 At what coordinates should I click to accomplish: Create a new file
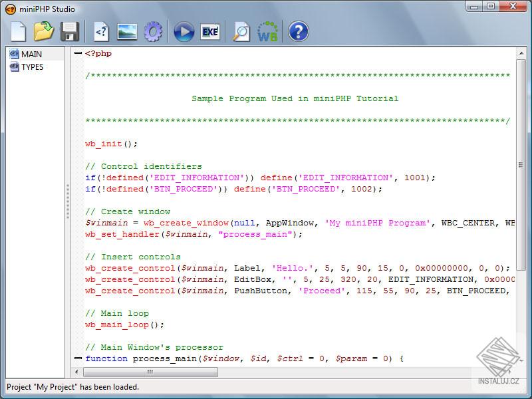18,31
